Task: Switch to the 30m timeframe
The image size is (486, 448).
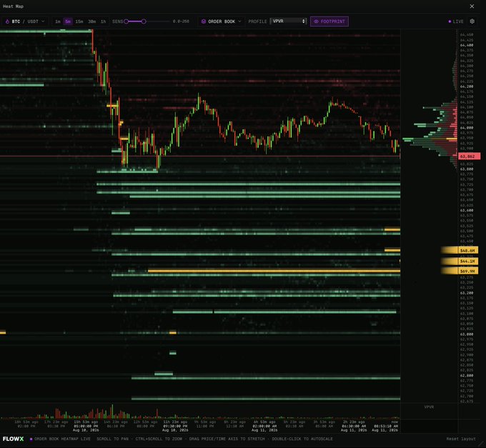Action: point(91,21)
